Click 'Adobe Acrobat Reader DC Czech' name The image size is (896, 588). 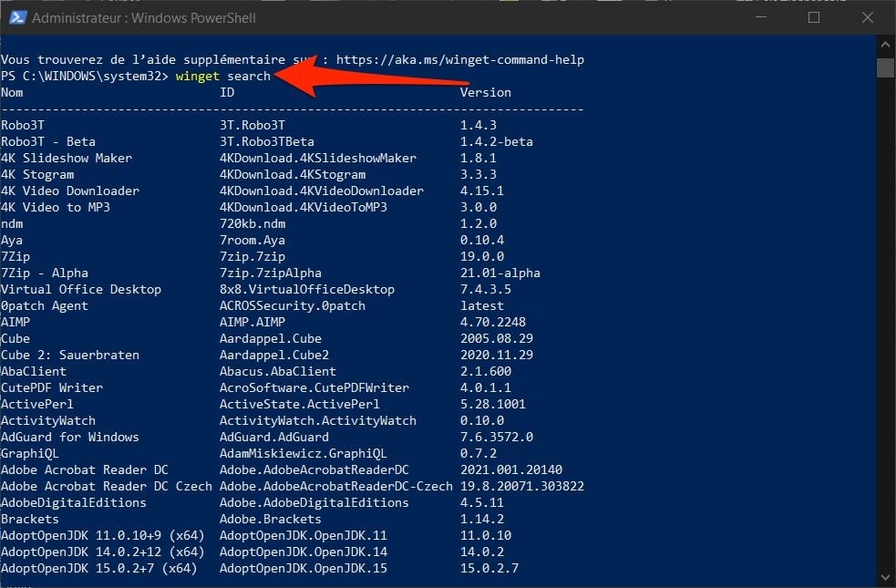coord(107,486)
